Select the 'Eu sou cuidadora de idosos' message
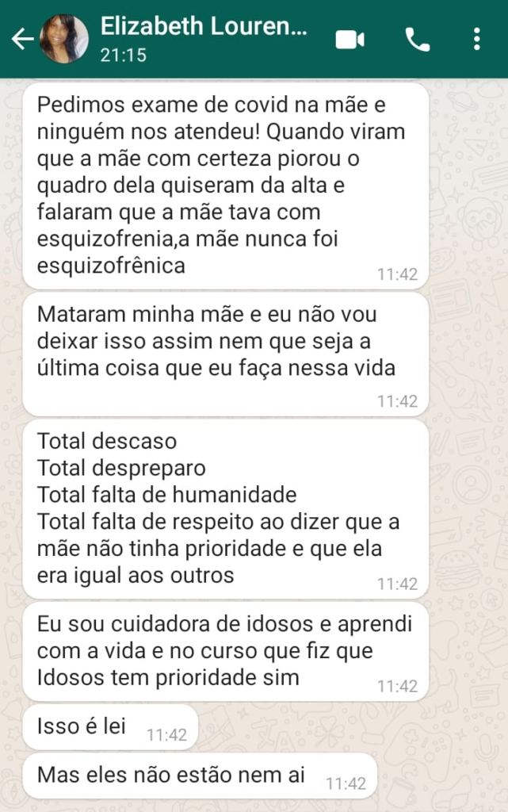The height and width of the screenshot is (812, 508). 214,650
